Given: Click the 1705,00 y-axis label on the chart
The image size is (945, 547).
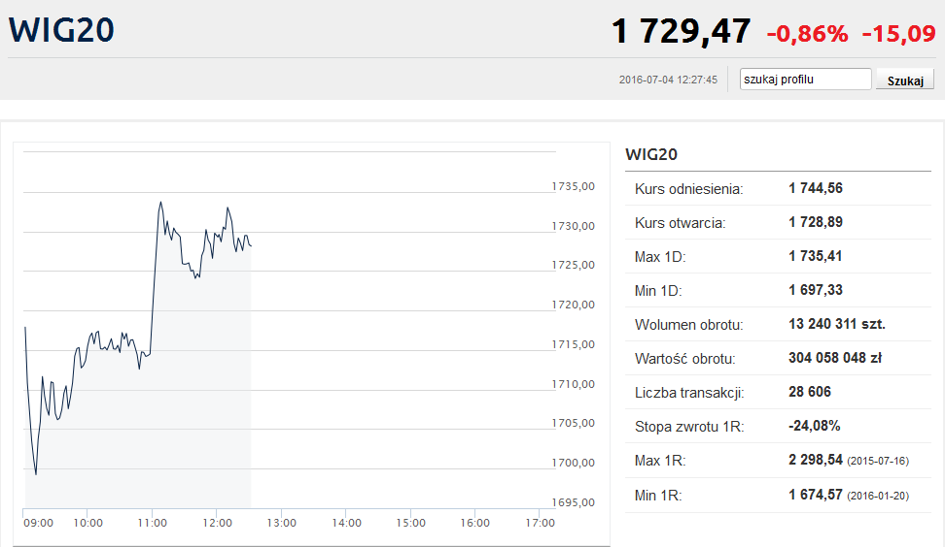Looking at the screenshot, I should 573,424.
